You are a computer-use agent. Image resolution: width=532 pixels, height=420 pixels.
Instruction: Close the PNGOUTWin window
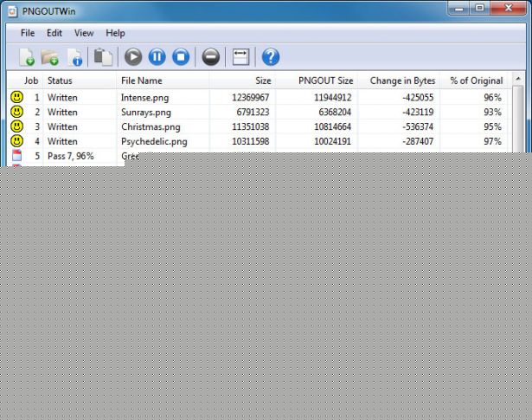(x=508, y=8)
